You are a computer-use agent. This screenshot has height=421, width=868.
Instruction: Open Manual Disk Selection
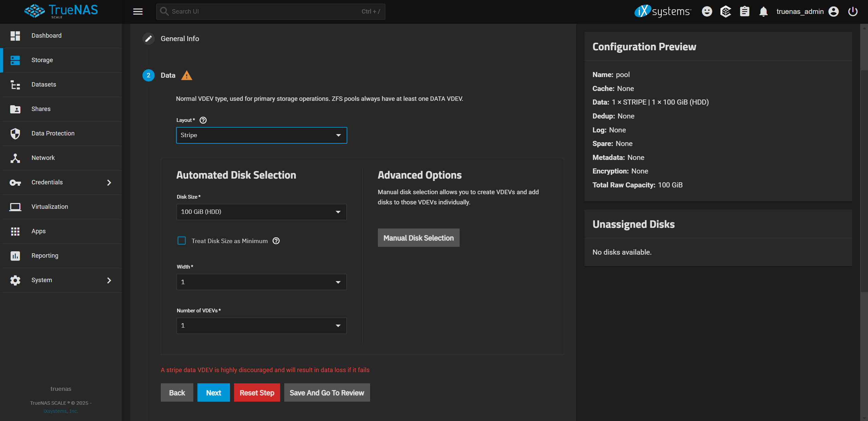(418, 238)
